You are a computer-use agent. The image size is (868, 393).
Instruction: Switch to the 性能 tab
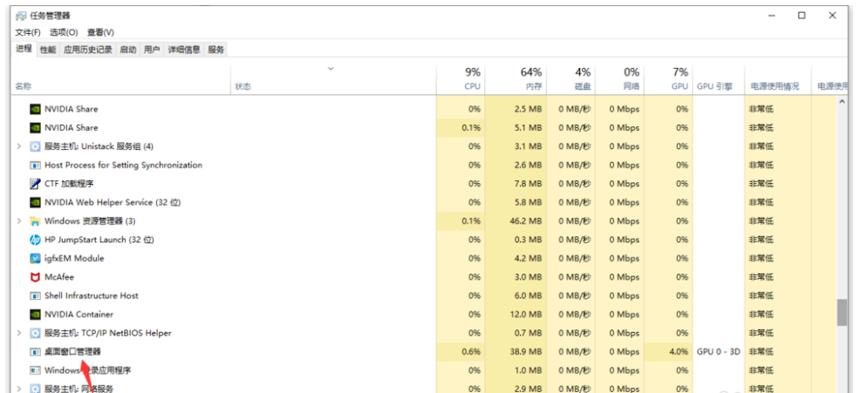[48, 50]
